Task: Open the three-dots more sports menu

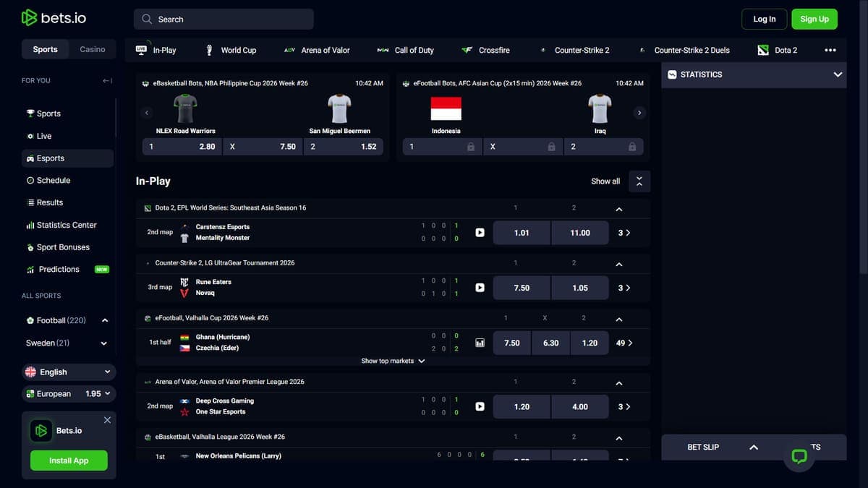Action: coord(830,50)
